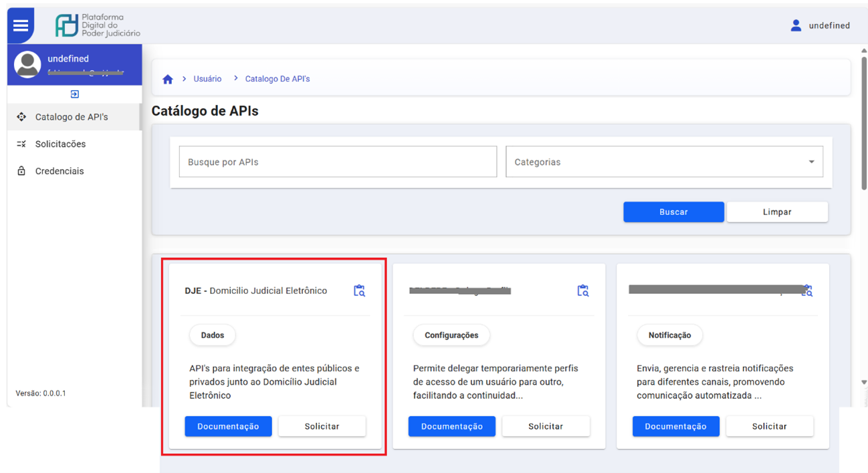Open Catalogo de API's in sidebar

[x=72, y=117]
